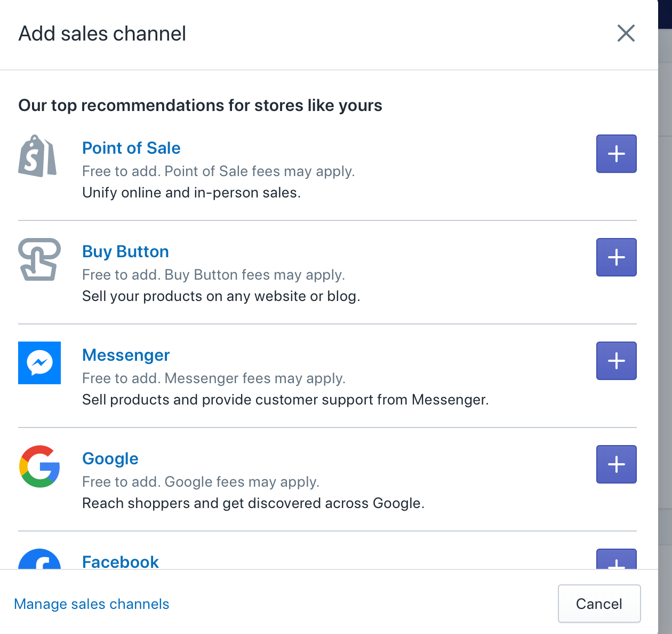Open Manage sales channels link

click(x=92, y=604)
